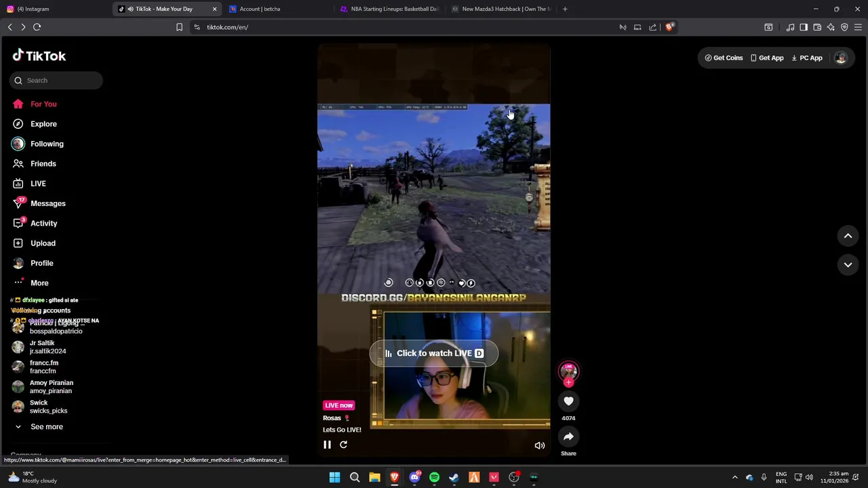
Task: Open Steam from the taskbar
Action: 454,477
